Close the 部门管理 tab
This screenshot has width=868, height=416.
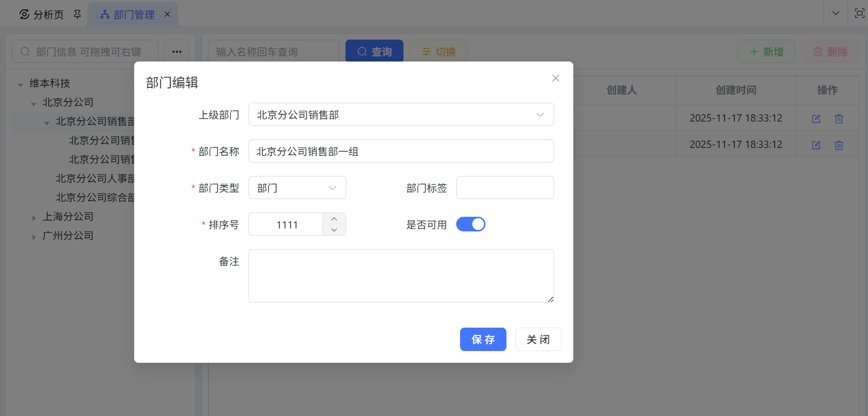(x=167, y=14)
